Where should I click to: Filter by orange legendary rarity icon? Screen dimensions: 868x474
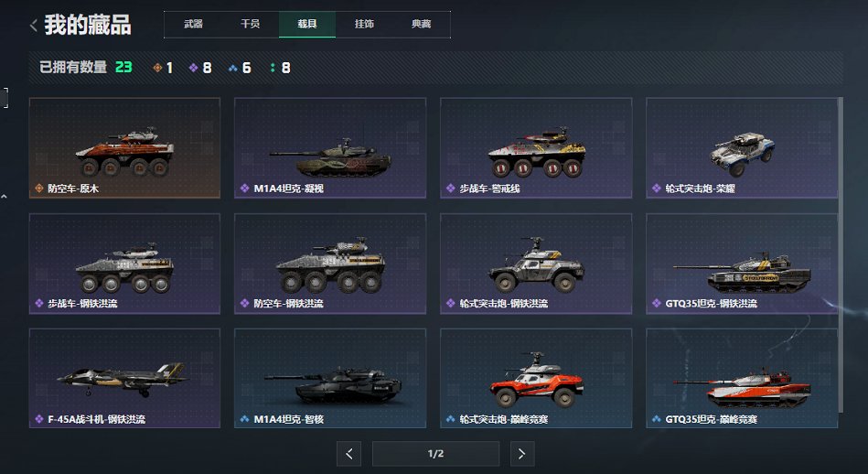(157, 68)
